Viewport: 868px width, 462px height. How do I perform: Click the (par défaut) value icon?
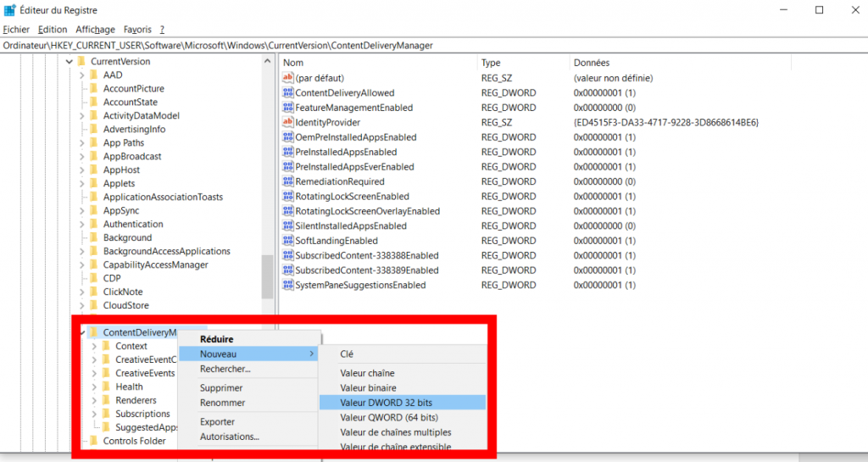[x=287, y=78]
